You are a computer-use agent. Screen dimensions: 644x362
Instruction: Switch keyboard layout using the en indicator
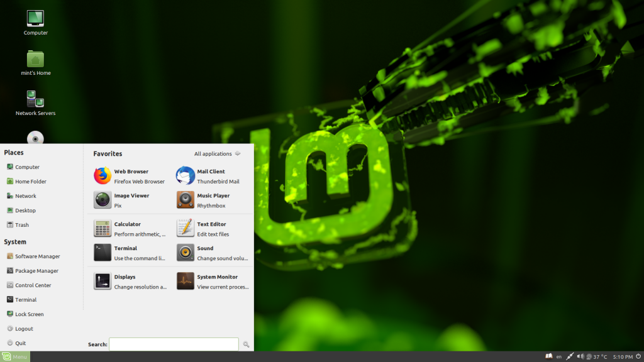[560, 356]
